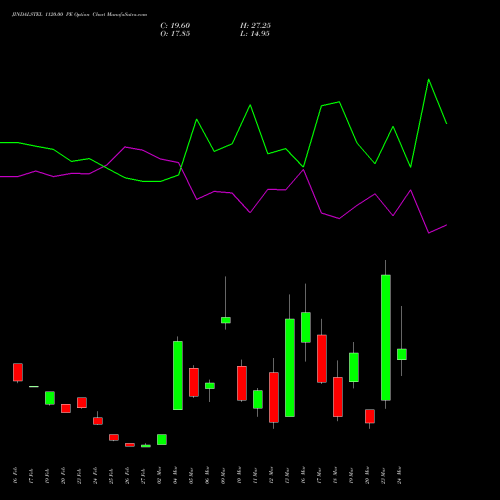Click the "09 Mar" date axis label

(223, 476)
